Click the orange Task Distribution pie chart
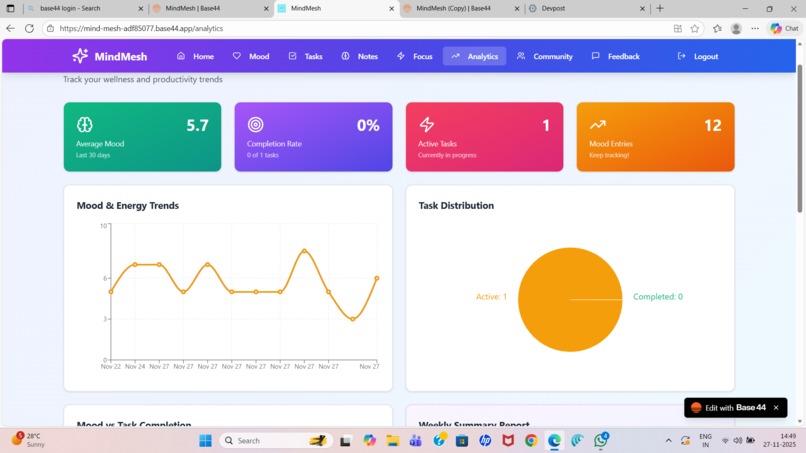Image resolution: width=806 pixels, height=453 pixels. (570, 300)
